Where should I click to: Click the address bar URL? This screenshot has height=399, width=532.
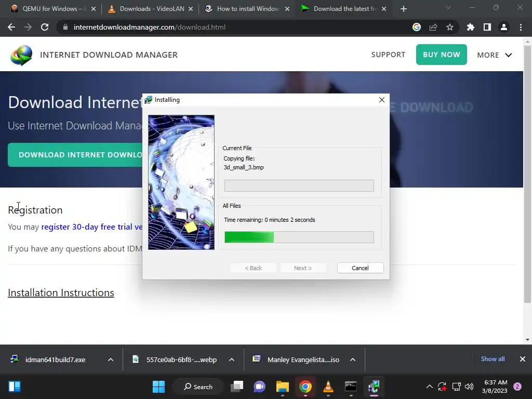tap(150, 27)
